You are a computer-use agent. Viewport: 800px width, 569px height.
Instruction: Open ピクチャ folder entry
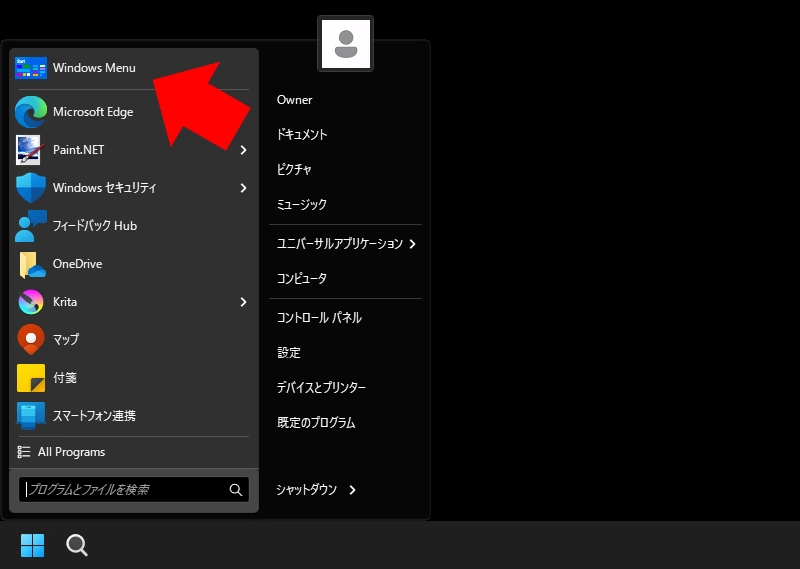coord(293,169)
